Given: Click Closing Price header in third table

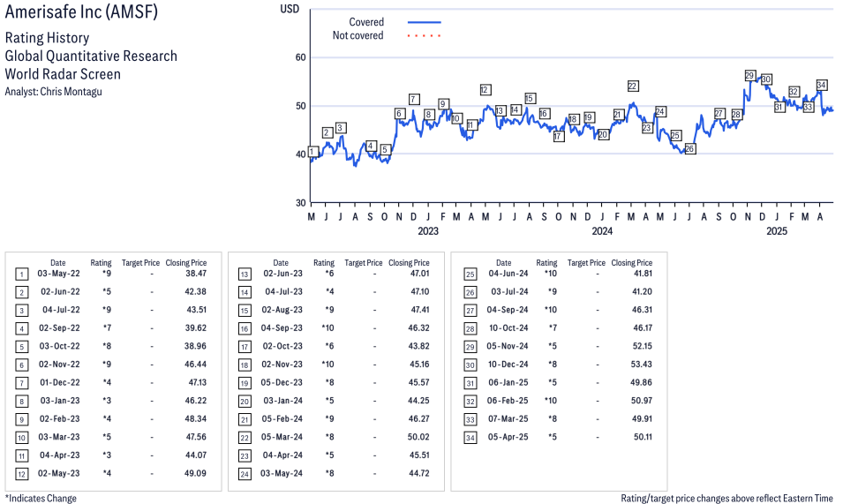Looking at the screenshot, I should (632, 263).
